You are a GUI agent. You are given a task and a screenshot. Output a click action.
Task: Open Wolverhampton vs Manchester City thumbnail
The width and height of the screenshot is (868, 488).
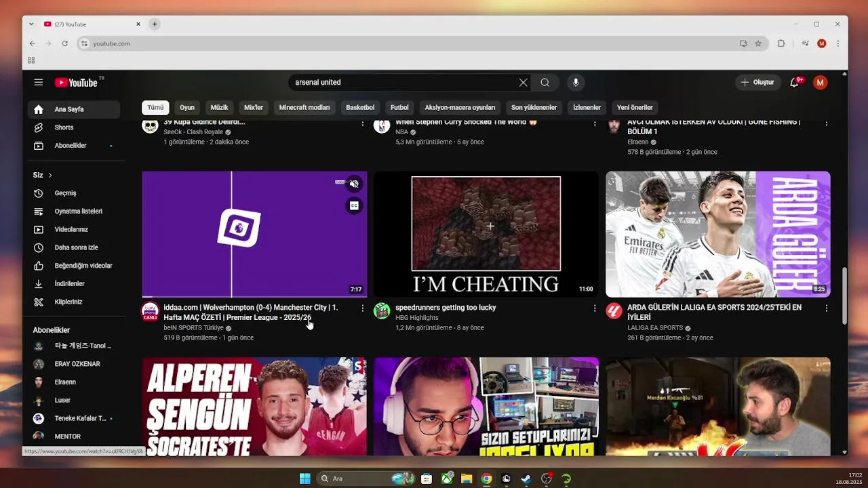click(254, 234)
